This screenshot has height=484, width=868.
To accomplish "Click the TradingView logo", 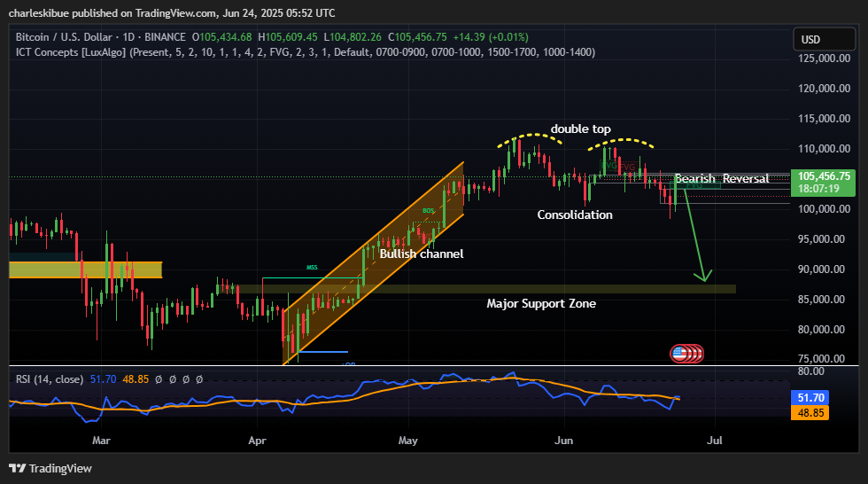I will [x=50, y=469].
